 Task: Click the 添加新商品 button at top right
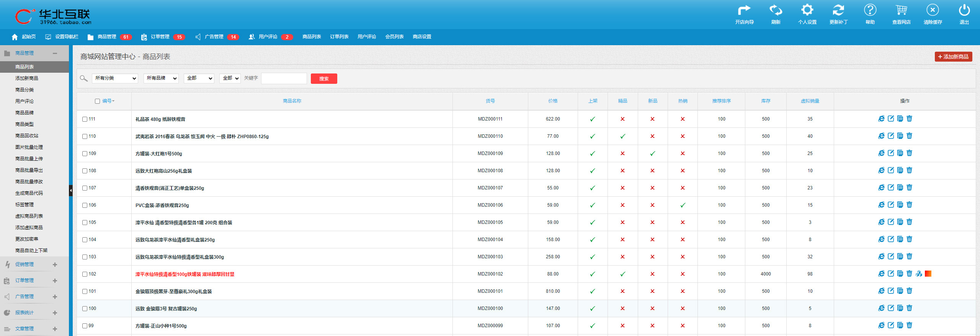tap(953, 57)
